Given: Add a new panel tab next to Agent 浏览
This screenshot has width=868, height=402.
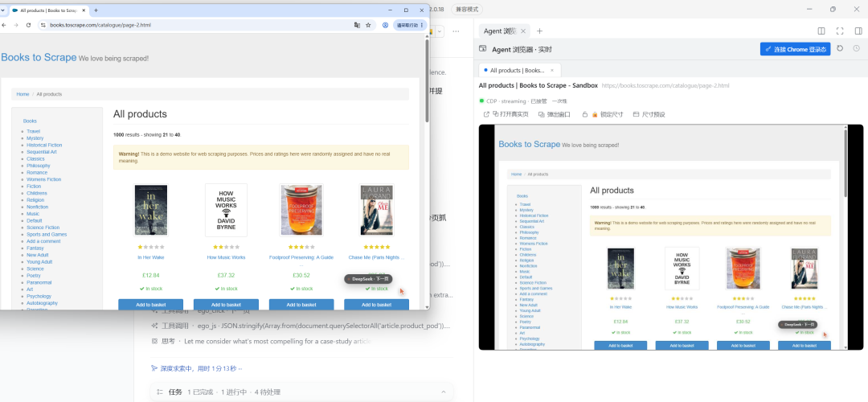Looking at the screenshot, I should pos(540,31).
